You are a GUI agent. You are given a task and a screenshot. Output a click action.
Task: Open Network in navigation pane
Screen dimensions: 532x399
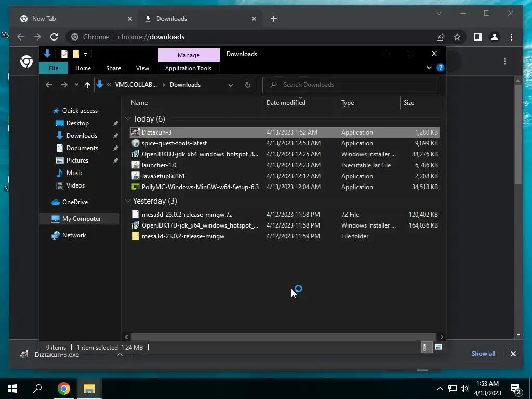(74, 235)
